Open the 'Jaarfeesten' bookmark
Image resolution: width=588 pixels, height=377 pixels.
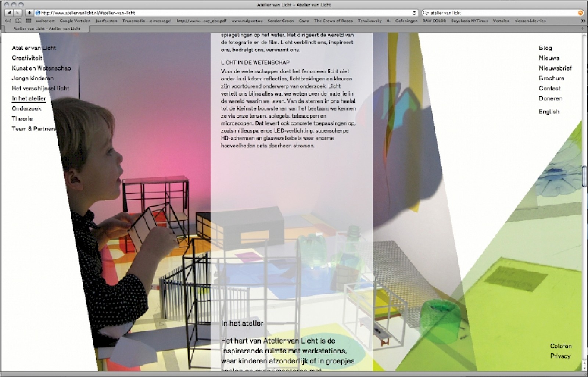point(106,21)
